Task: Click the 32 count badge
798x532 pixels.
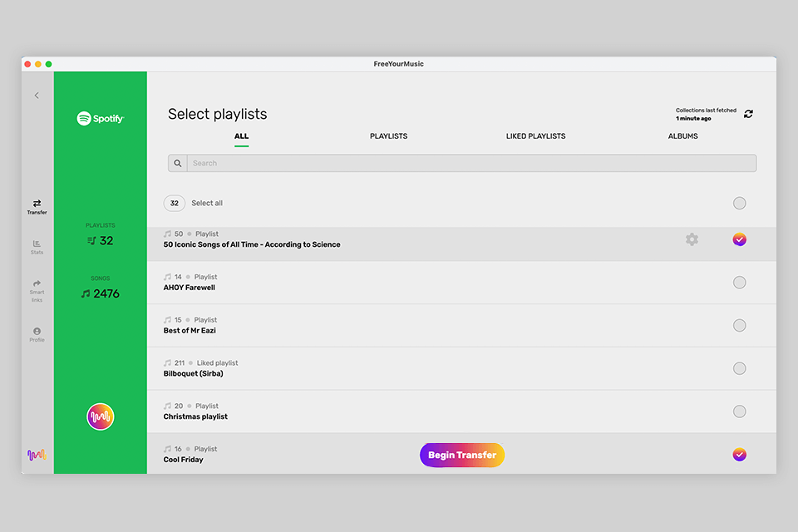Action: 174,203
